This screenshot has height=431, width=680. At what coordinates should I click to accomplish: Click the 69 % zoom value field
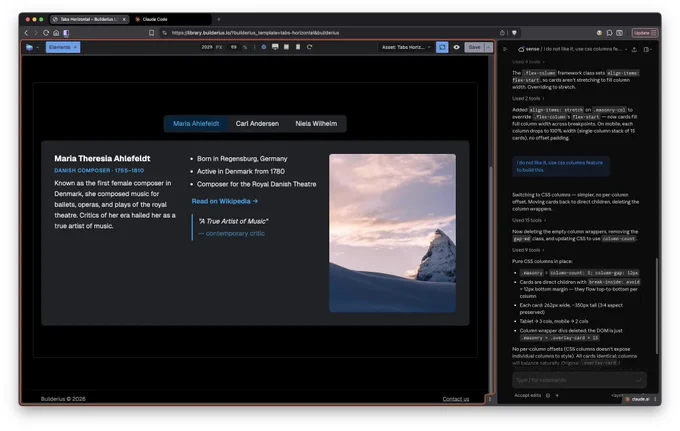click(x=234, y=47)
